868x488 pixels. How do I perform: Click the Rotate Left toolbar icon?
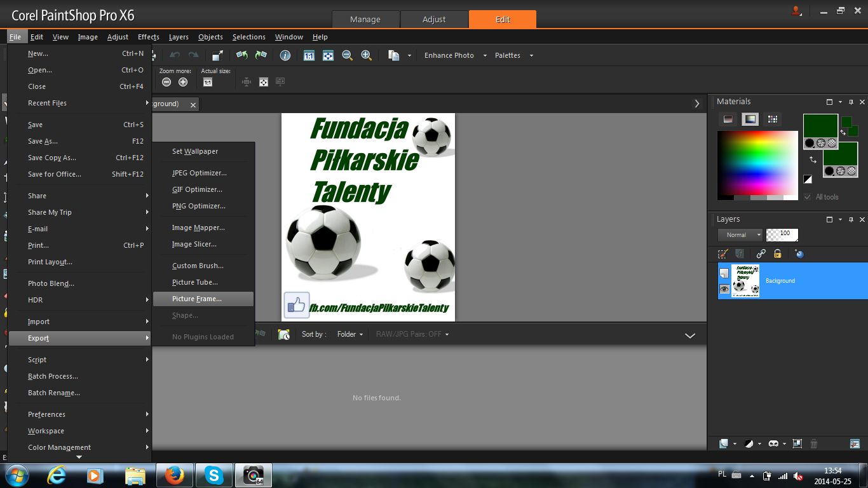(241, 55)
